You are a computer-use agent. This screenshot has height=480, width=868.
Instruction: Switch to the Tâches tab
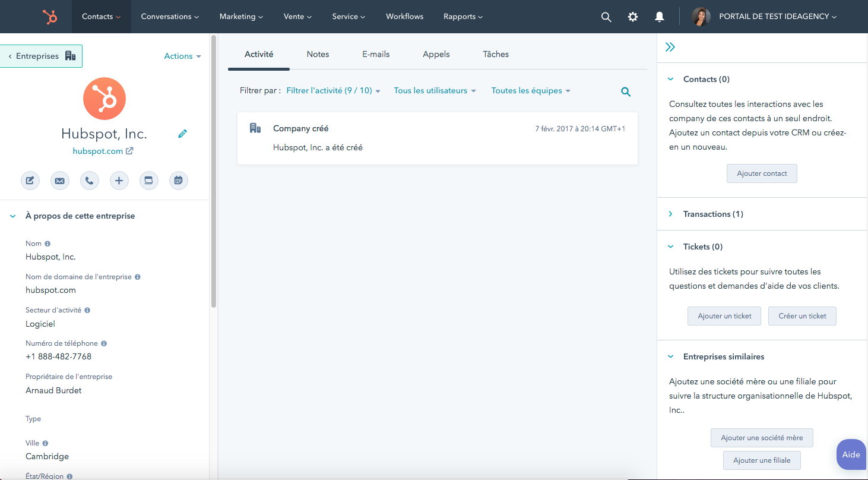tap(496, 54)
